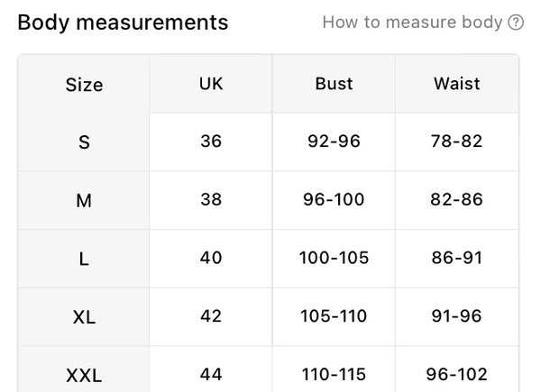Screen dimensions: 541x392
Task: Click the UK 36 cell
Action: [x=211, y=142]
